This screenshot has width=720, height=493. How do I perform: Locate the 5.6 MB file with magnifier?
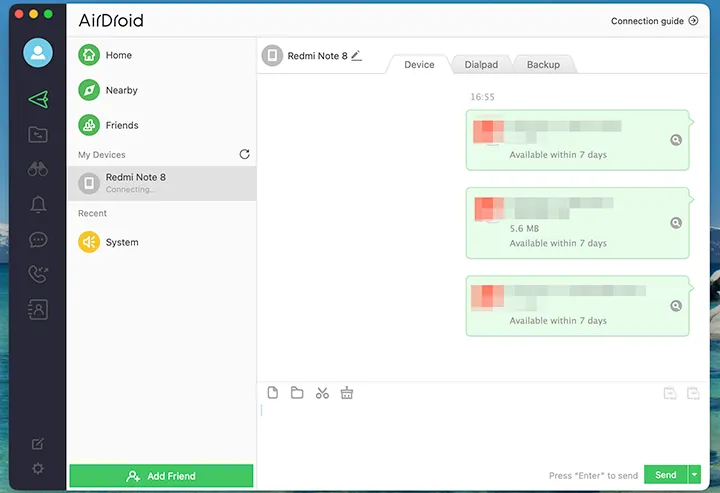click(676, 223)
